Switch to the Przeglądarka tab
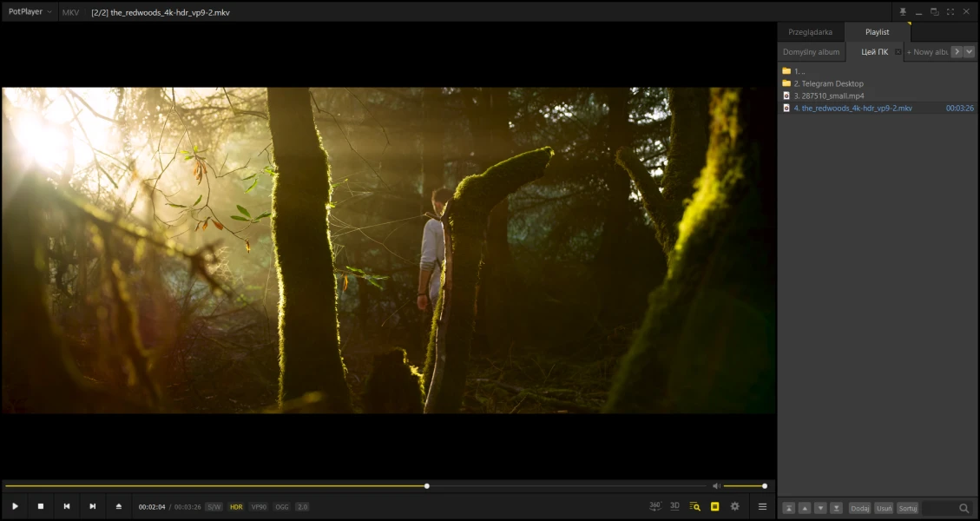 point(810,32)
